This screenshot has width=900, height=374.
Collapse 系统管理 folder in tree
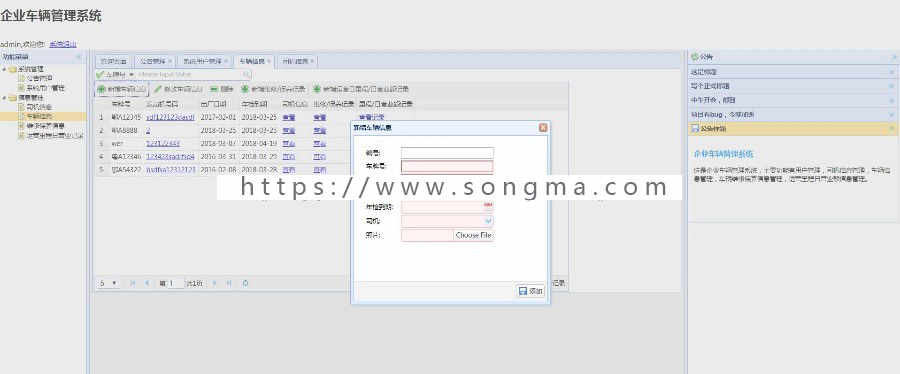[x=5, y=69]
